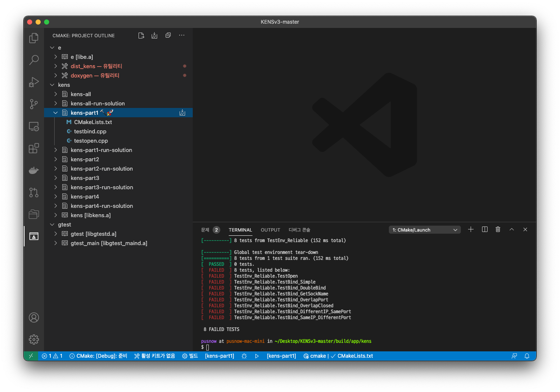Open more actions ellipsis in outline header
The image size is (560, 392).
[x=182, y=36]
